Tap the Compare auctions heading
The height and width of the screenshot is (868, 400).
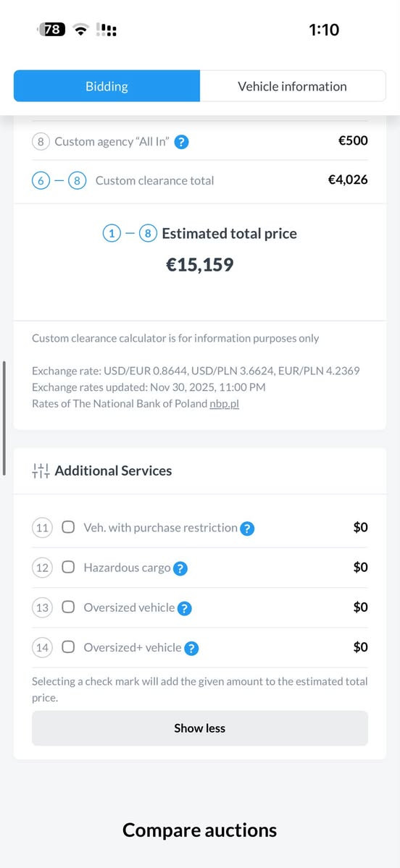tap(199, 830)
